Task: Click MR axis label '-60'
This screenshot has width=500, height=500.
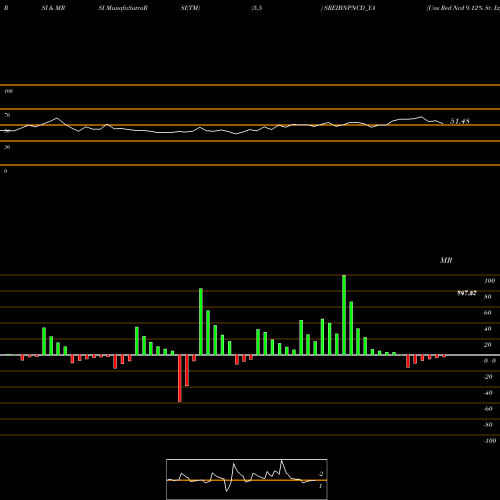Action: (488, 409)
